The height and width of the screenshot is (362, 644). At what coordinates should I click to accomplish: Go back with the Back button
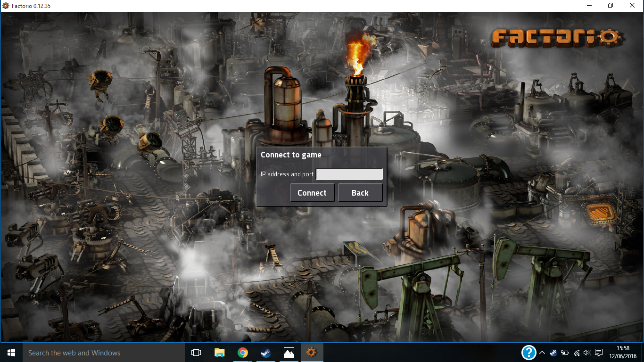360,193
